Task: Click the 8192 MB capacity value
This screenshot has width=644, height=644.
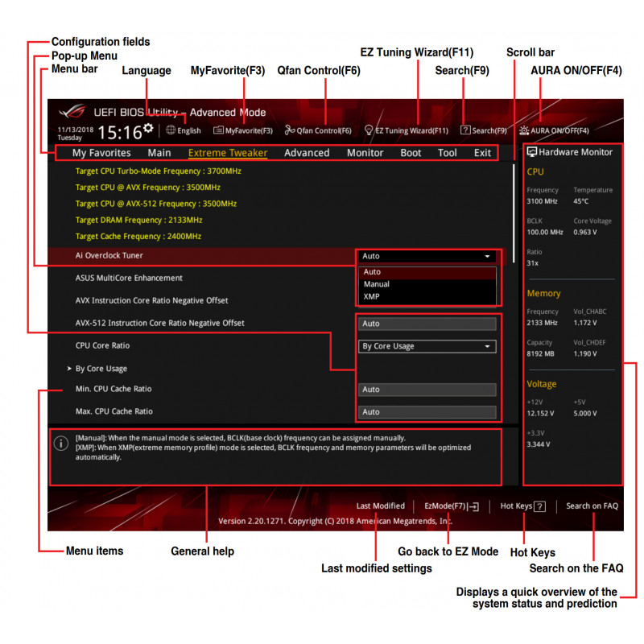Action: pyautogui.click(x=540, y=353)
